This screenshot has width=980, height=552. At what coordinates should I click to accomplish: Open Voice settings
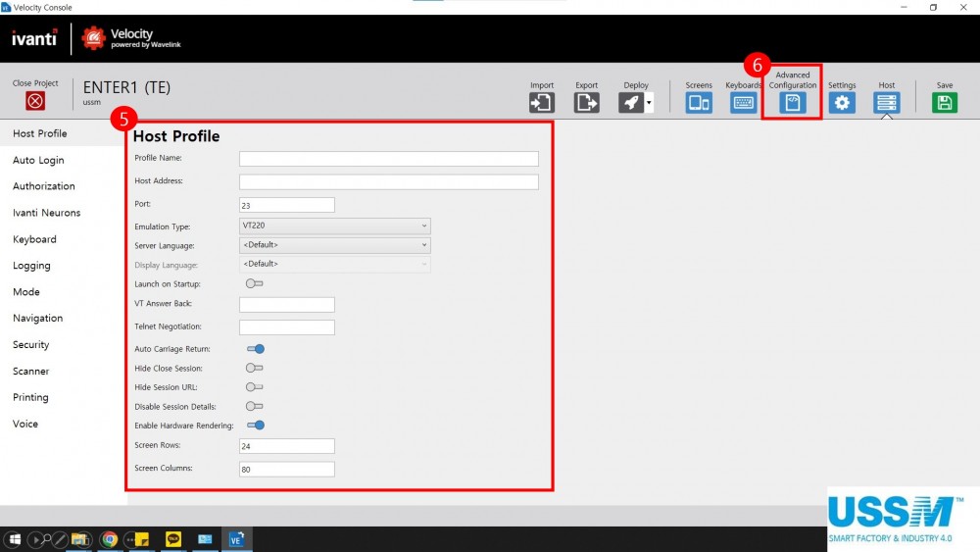click(25, 424)
